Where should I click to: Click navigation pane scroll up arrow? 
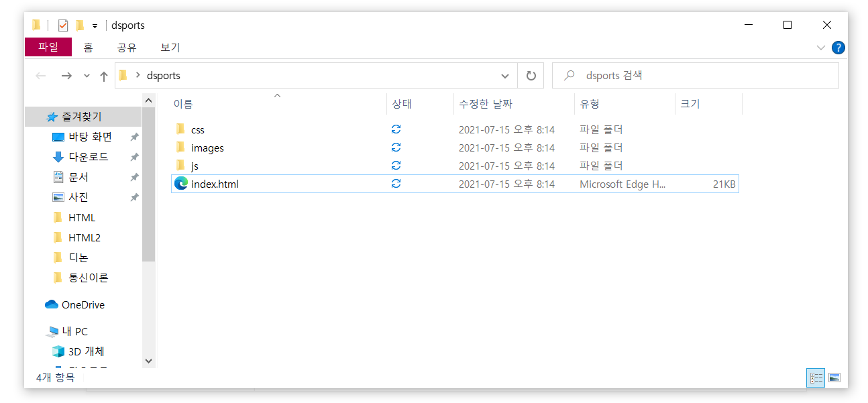tap(149, 100)
